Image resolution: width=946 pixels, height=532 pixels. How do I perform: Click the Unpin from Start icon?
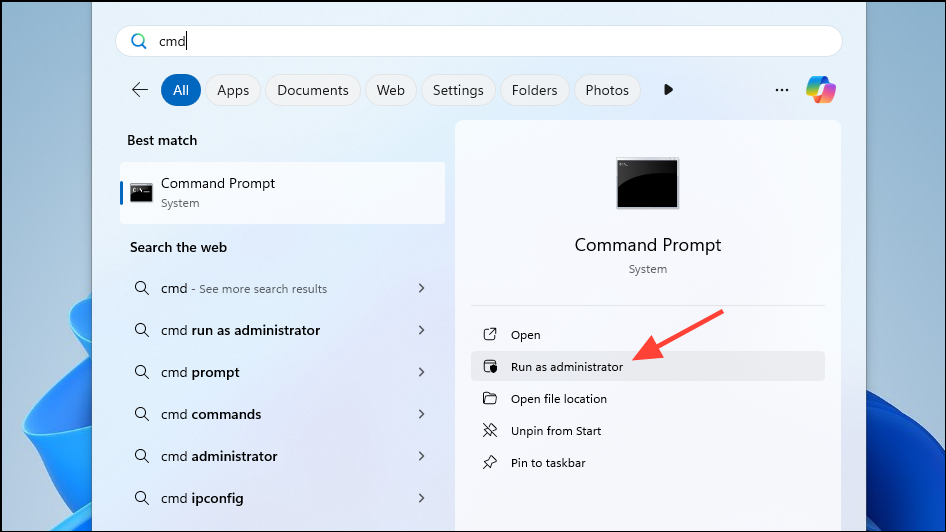click(490, 430)
